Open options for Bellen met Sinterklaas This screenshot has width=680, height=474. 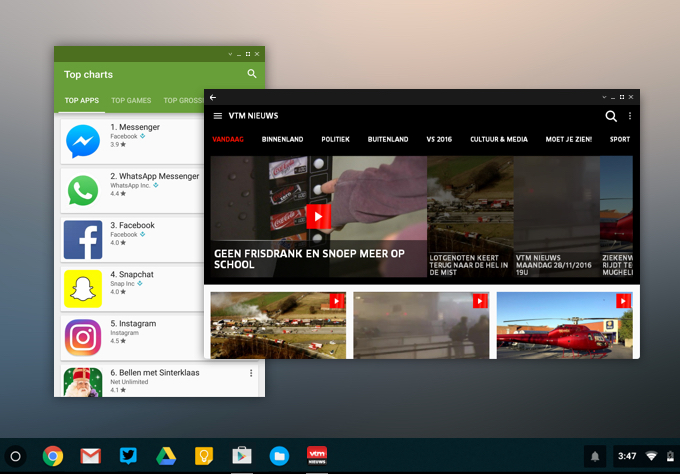point(251,373)
